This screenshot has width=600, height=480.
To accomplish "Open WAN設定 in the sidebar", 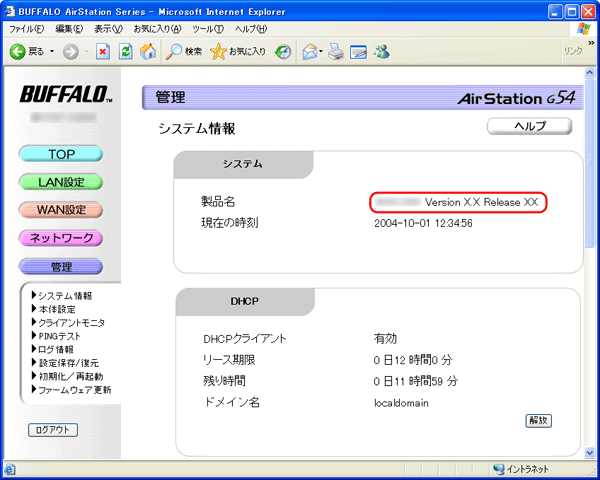I will point(61,210).
